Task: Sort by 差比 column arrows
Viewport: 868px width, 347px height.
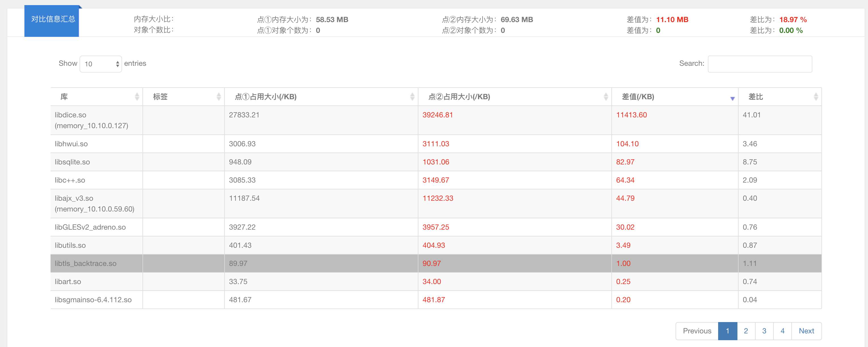Action: (815, 97)
